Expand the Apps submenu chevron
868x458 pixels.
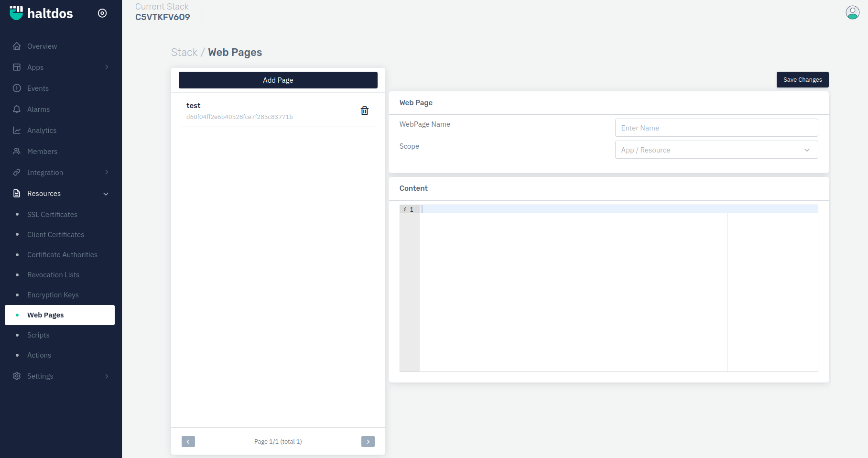[107, 67]
